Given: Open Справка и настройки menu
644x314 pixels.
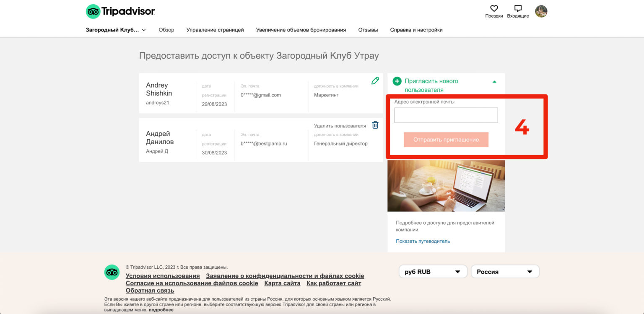Looking at the screenshot, I should (416, 30).
